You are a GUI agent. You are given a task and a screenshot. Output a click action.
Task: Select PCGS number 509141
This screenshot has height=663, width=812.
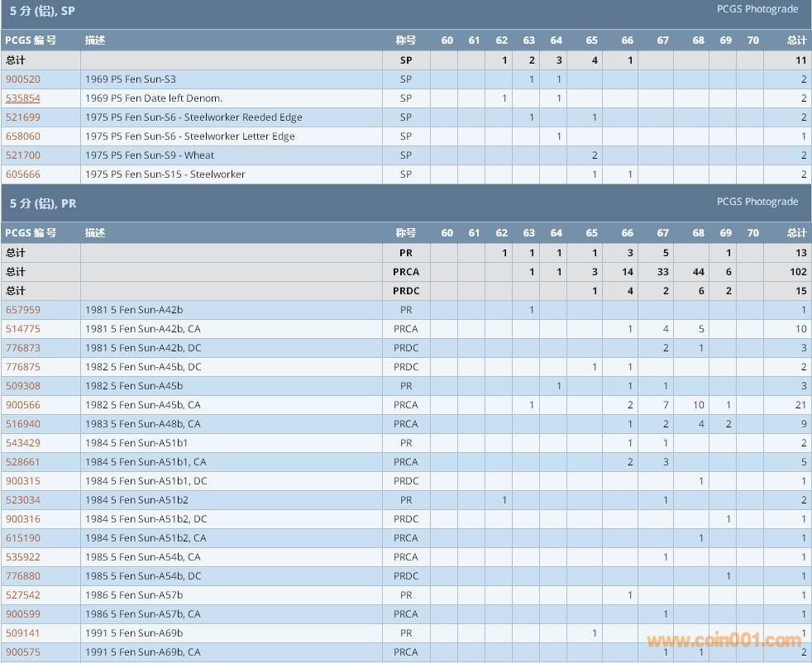coord(23,633)
